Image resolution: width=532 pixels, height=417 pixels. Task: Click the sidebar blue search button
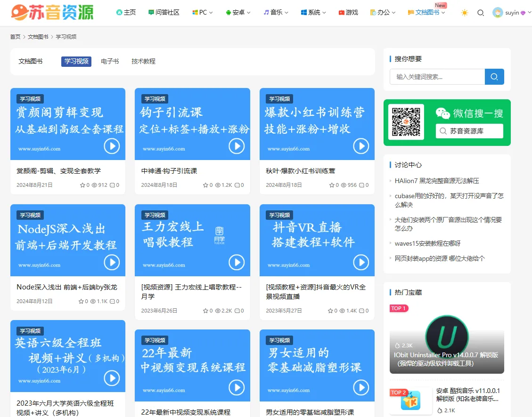click(494, 76)
